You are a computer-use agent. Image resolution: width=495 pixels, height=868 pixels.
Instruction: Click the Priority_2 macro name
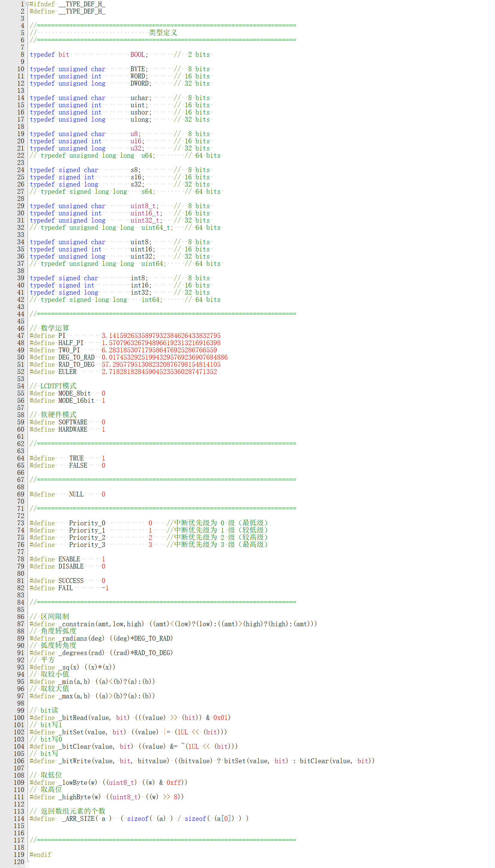(87, 538)
